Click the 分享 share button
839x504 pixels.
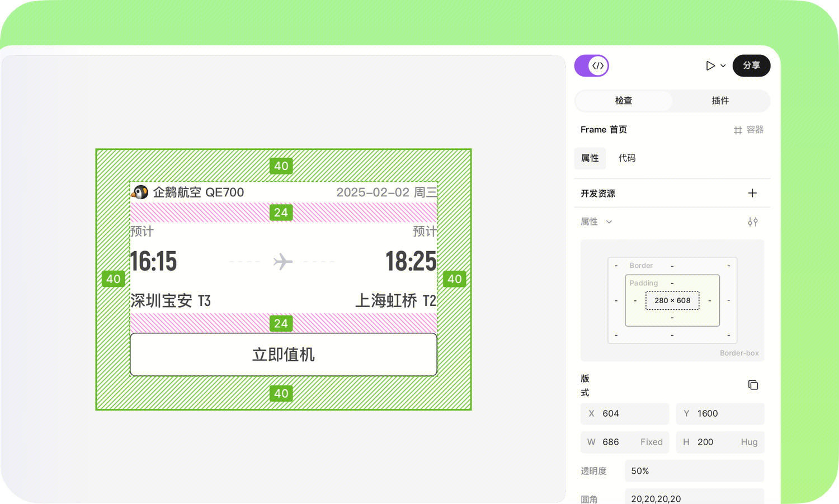point(751,66)
